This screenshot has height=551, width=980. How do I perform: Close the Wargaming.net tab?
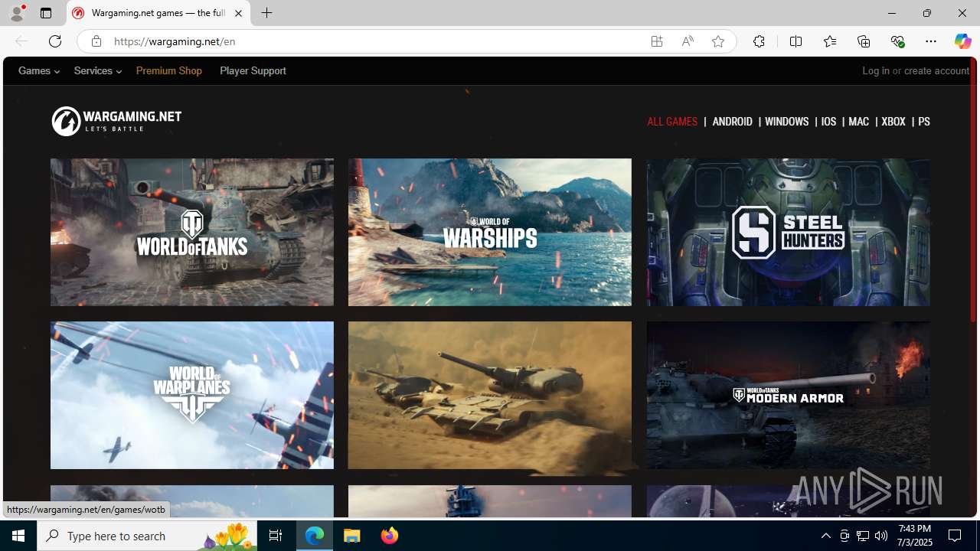(x=238, y=13)
